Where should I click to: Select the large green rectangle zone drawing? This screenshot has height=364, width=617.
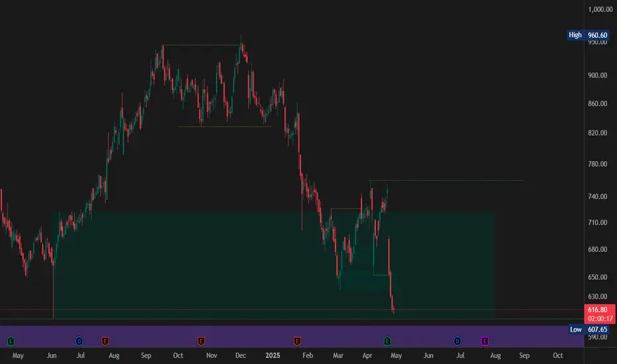pyautogui.click(x=273, y=265)
